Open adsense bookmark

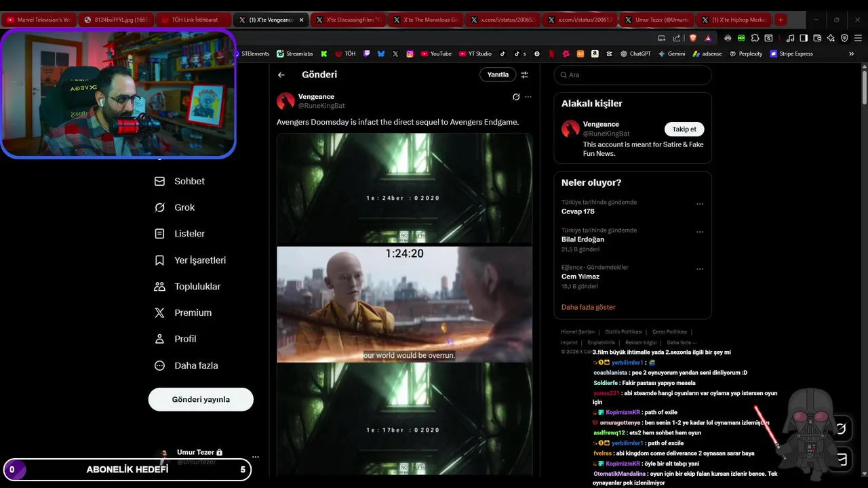pyautogui.click(x=707, y=54)
